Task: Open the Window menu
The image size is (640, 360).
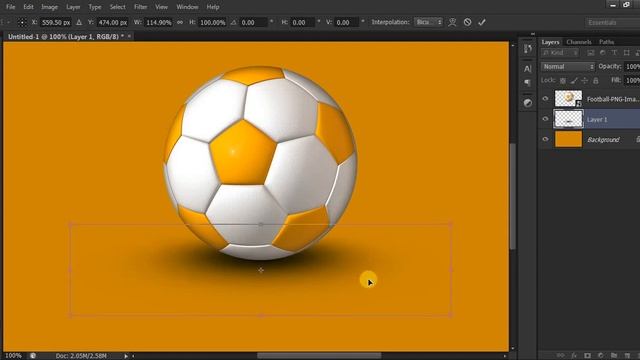Action: [187, 7]
